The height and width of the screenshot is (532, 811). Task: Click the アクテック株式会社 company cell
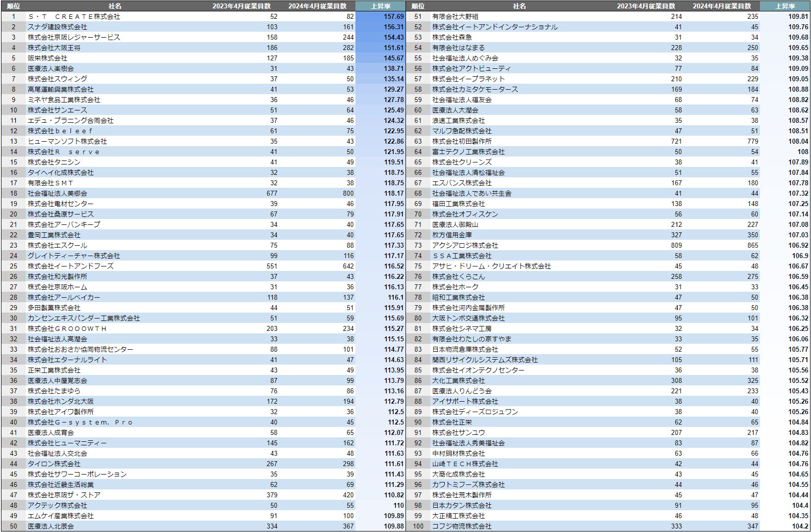(x=58, y=505)
